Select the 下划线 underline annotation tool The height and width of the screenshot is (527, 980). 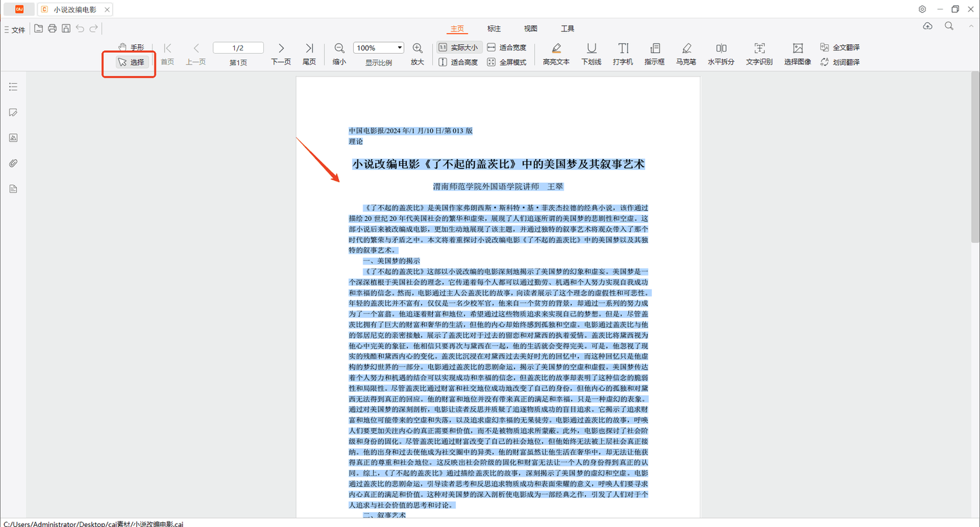pos(591,54)
